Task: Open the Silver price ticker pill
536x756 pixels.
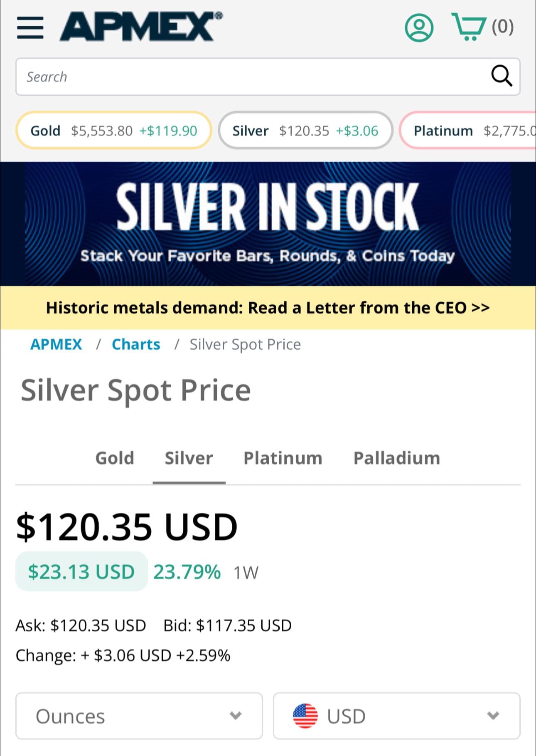Action: (x=305, y=131)
